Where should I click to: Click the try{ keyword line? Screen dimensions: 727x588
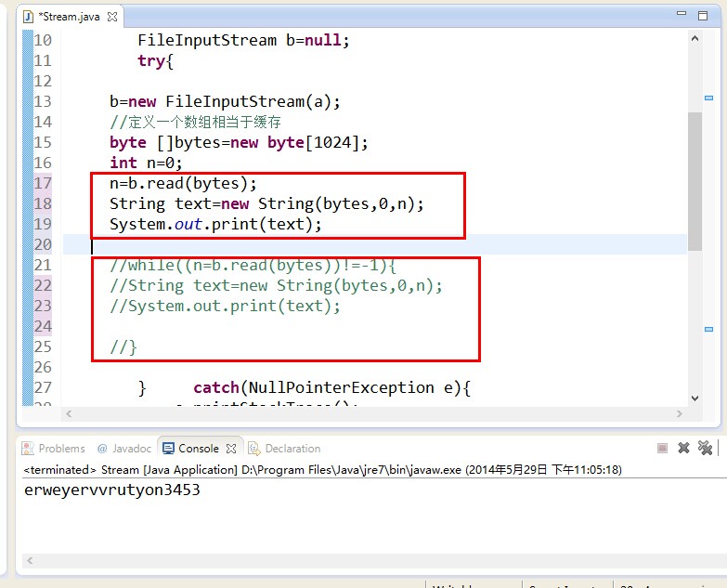pyautogui.click(x=155, y=60)
